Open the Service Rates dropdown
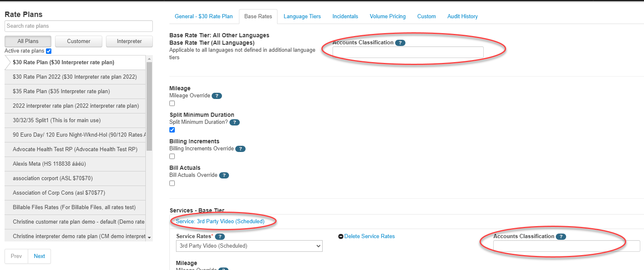 tap(249, 246)
